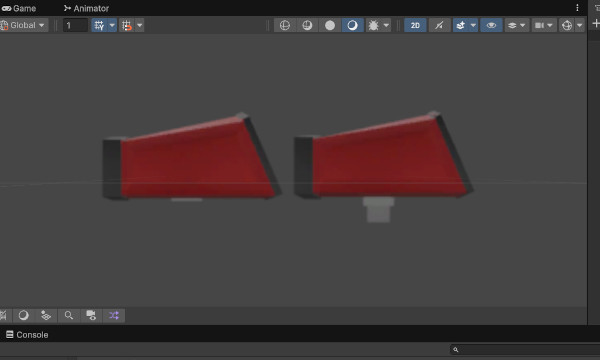The image size is (600, 360).
Task: Select the wireframe draw mode icon
Action: coord(285,25)
